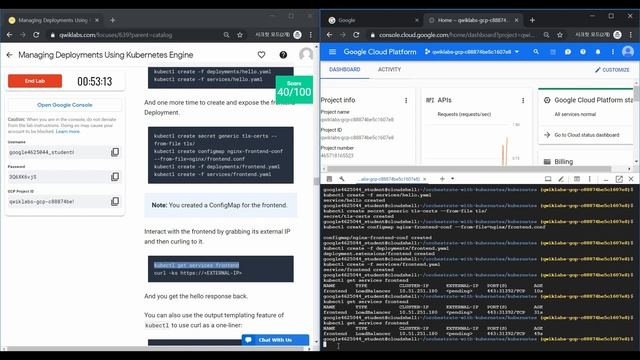
Task: Go back using the lab title arrow
Action: [x=9, y=55]
